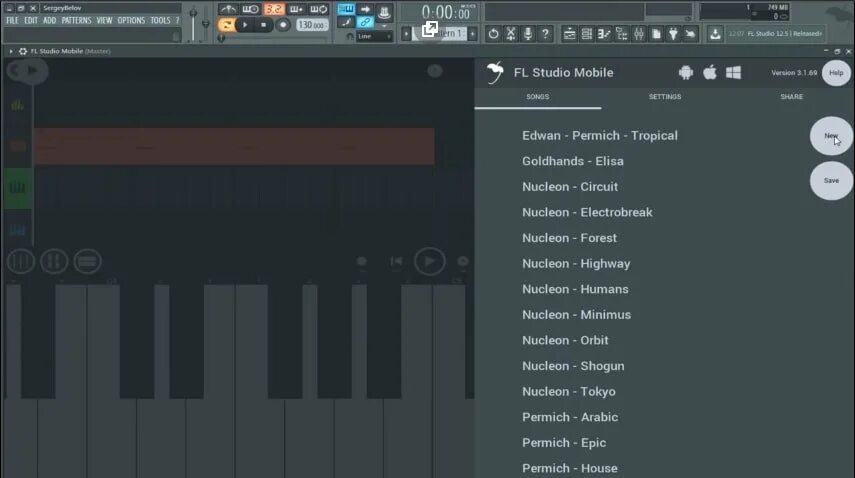Screen dimensions: 855x478
Task: Click the FL Studio Mobile fruit logo
Action: coord(495,72)
